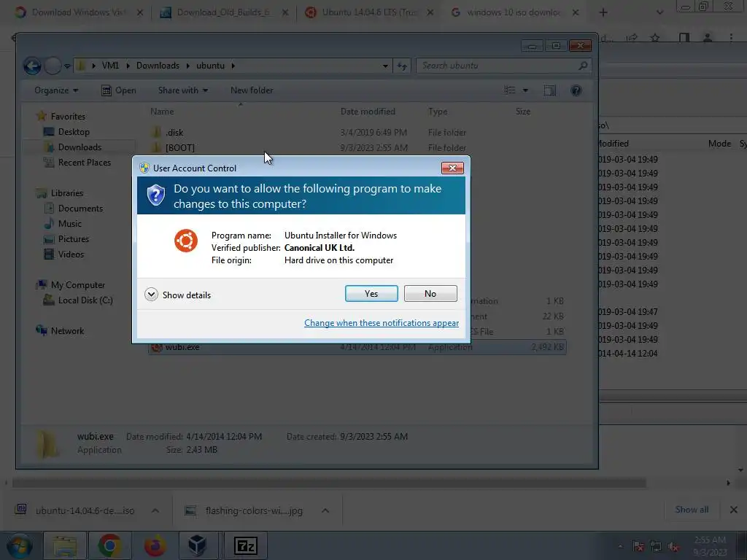Open Chrome three-dot menu
The height and width of the screenshot is (560, 747).
click(731, 38)
